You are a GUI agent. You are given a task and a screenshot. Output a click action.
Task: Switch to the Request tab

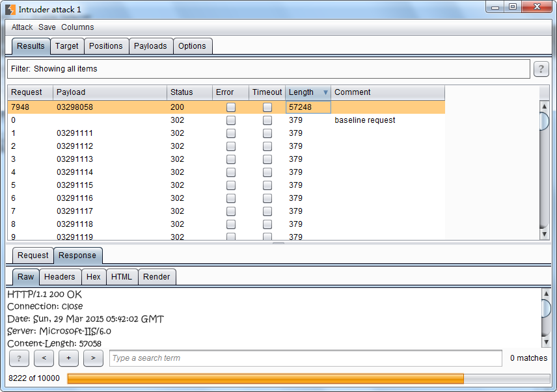click(33, 255)
